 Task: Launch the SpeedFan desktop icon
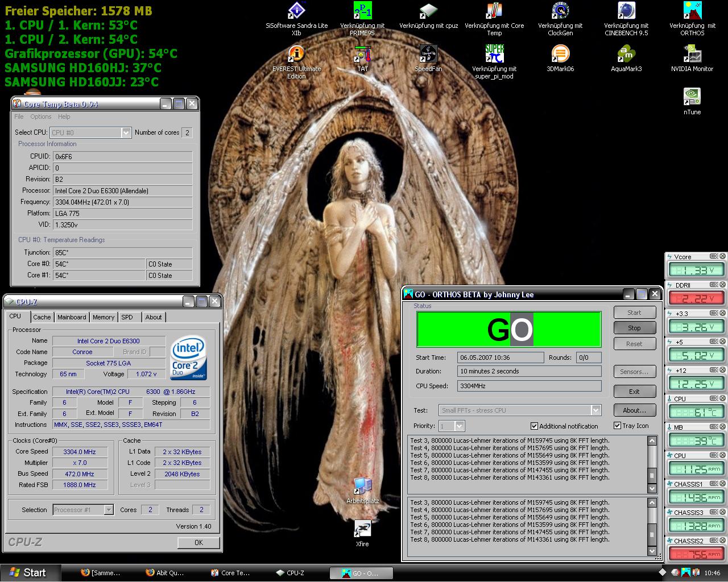pyautogui.click(x=428, y=55)
